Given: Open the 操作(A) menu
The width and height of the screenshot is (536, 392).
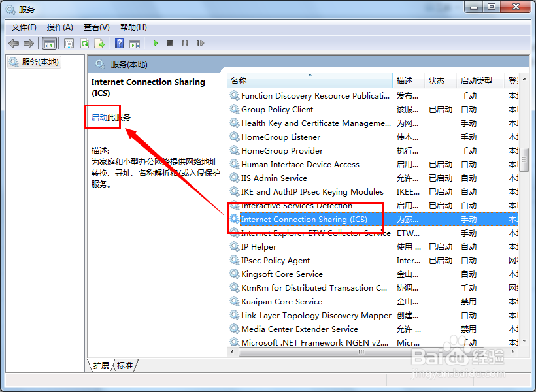Looking at the screenshot, I should tap(60, 27).
